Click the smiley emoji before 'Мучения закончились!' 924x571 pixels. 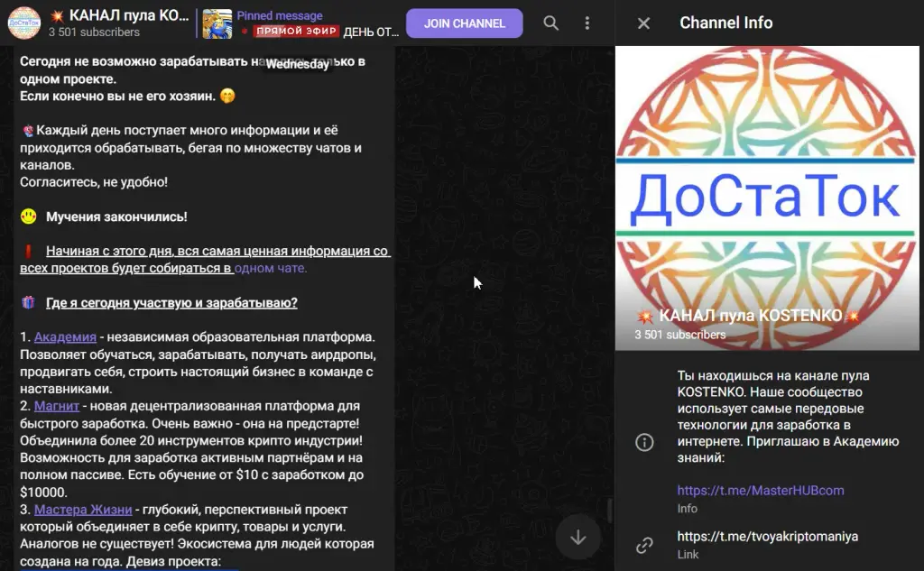[x=28, y=216]
